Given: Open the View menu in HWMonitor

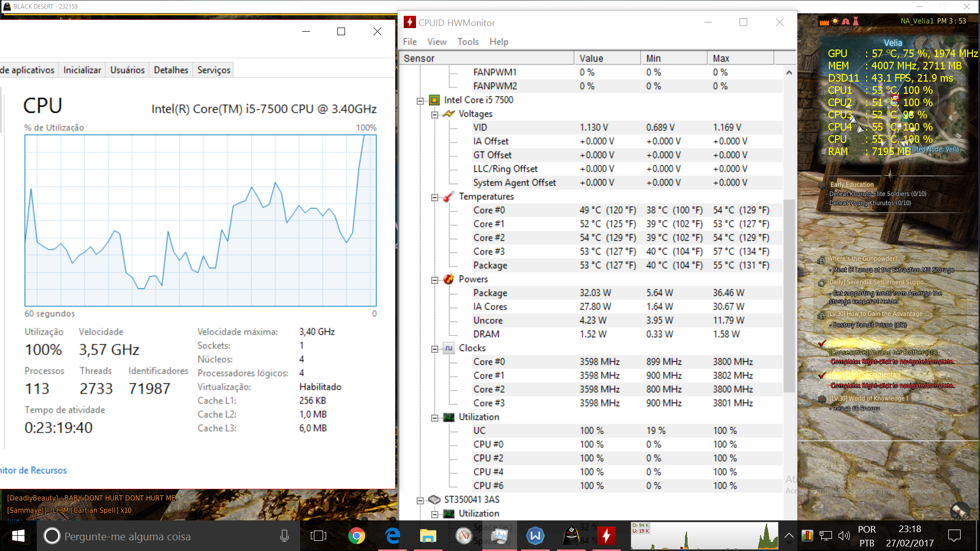Looking at the screenshot, I should [437, 42].
